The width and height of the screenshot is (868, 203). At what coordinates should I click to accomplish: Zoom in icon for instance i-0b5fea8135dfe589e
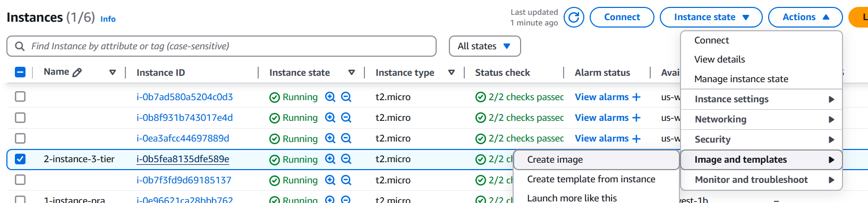click(x=330, y=159)
